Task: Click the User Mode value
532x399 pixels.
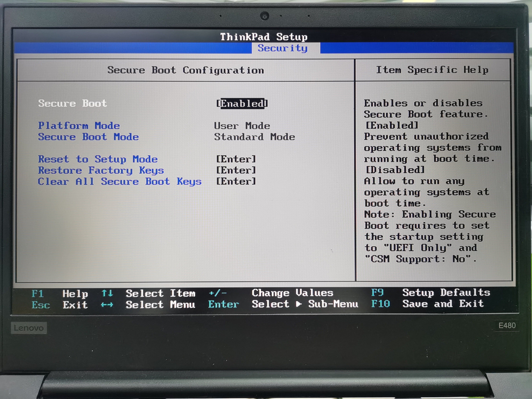Action: click(x=242, y=126)
